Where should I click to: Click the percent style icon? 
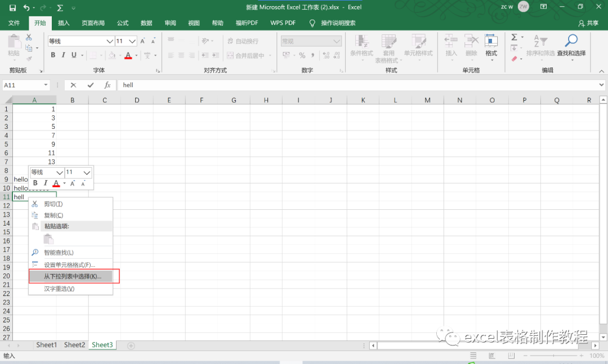click(302, 56)
